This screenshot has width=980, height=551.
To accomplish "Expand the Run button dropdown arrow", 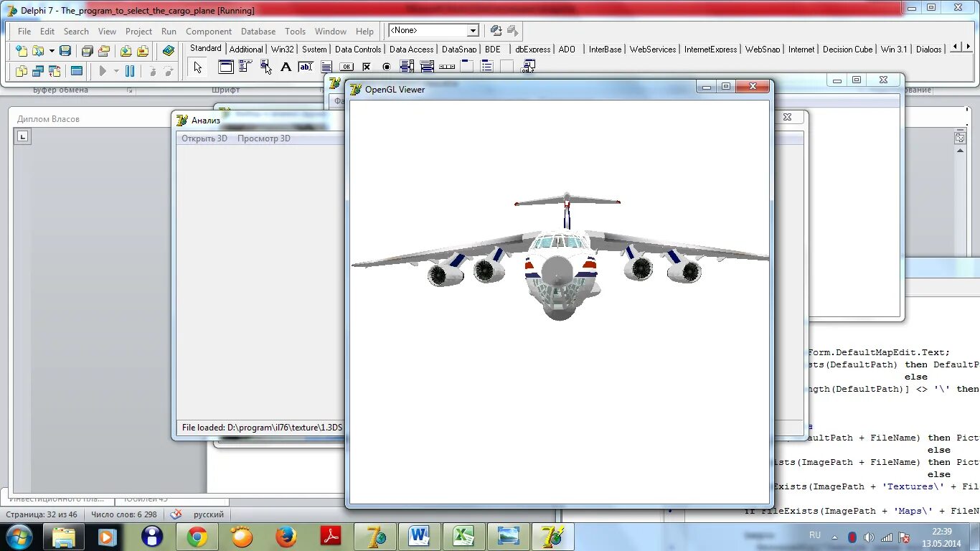I will click(x=116, y=71).
